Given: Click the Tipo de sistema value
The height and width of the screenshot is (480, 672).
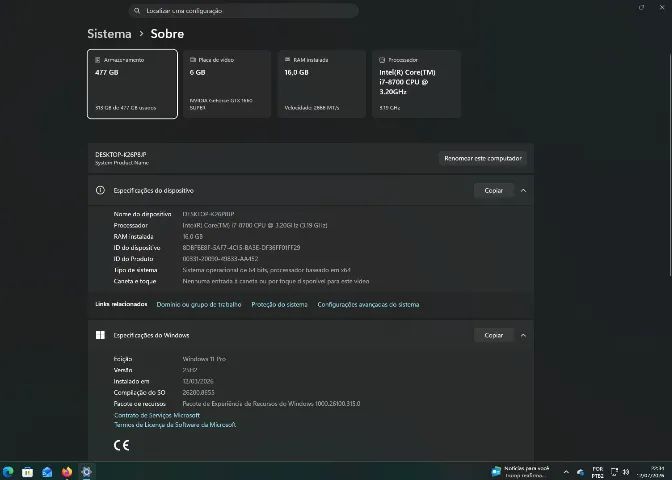Looking at the screenshot, I should [x=266, y=270].
